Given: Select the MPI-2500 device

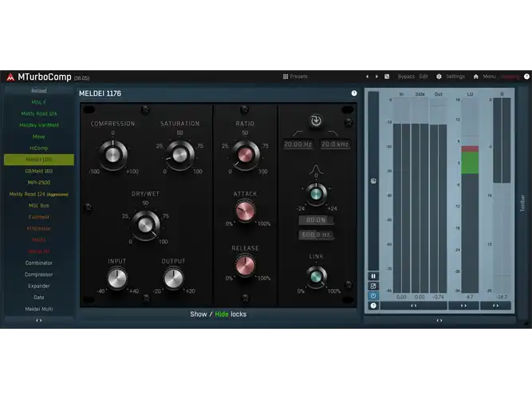Looking at the screenshot, I should (39, 183).
